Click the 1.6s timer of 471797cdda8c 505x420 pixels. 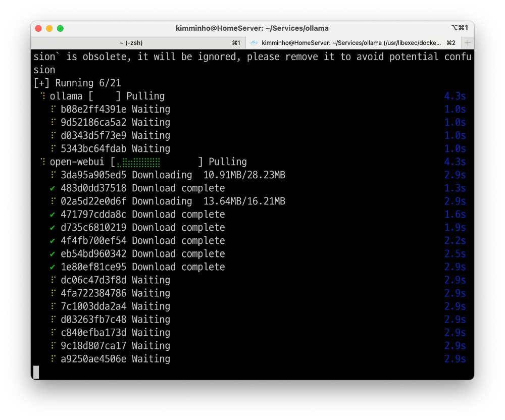455,215
